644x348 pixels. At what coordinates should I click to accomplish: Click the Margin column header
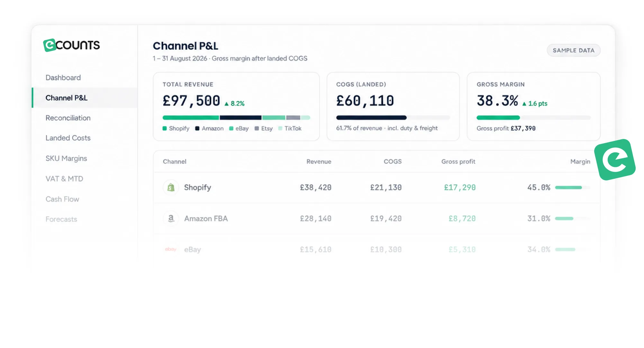580,161
